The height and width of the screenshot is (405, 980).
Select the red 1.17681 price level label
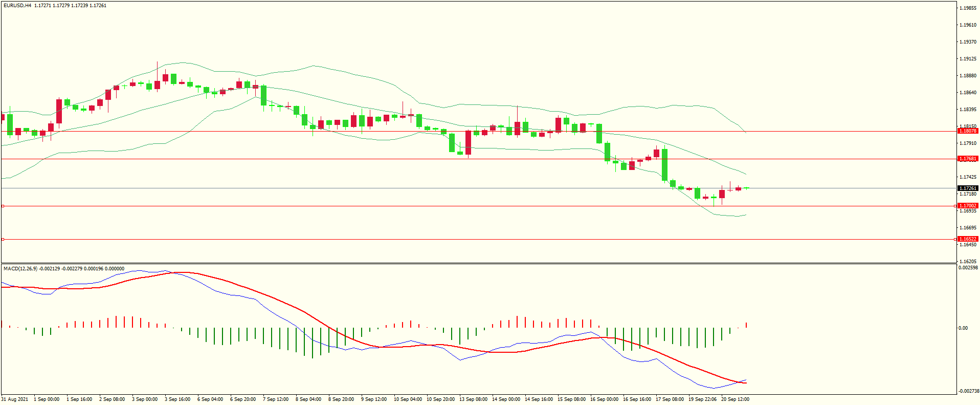[968, 159]
